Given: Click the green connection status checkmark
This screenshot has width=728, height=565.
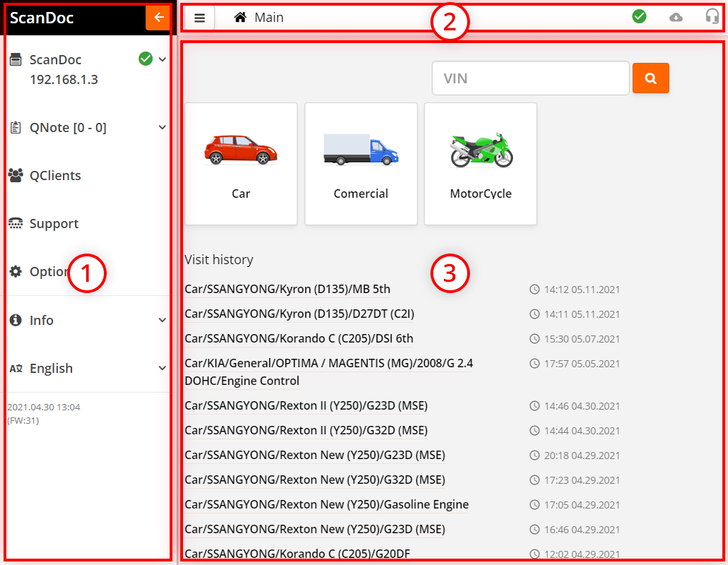Looking at the screenshot, I should (639, 16).
